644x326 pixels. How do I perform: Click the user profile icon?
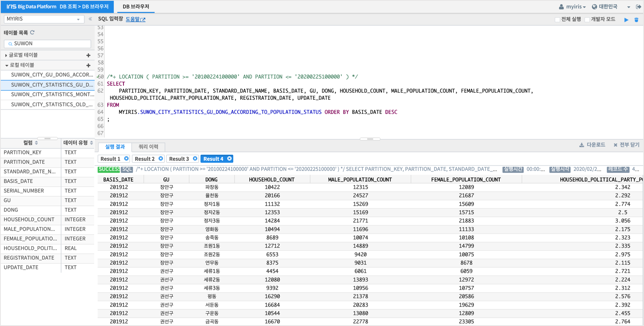tap(561, 7)
